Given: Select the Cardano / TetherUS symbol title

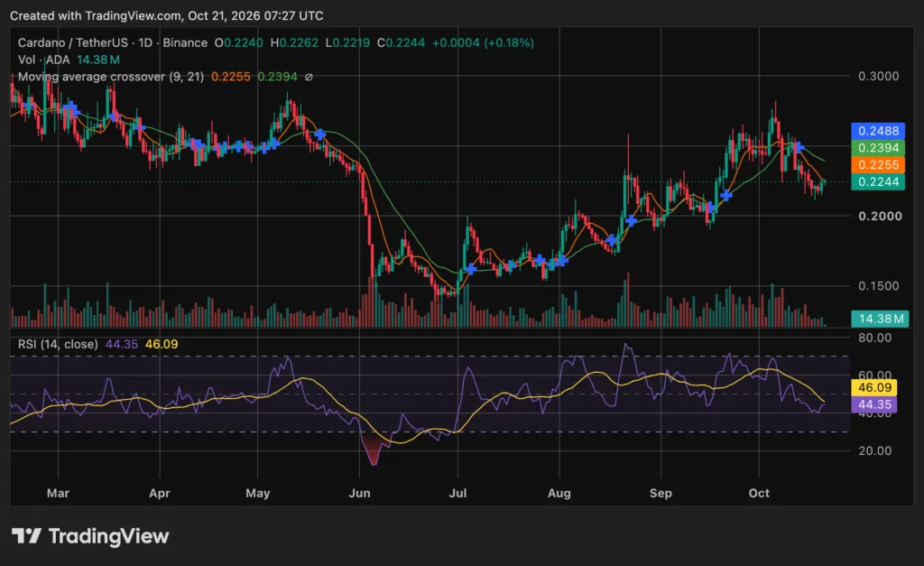Looking at the screenshot, I should coord(72,42).
